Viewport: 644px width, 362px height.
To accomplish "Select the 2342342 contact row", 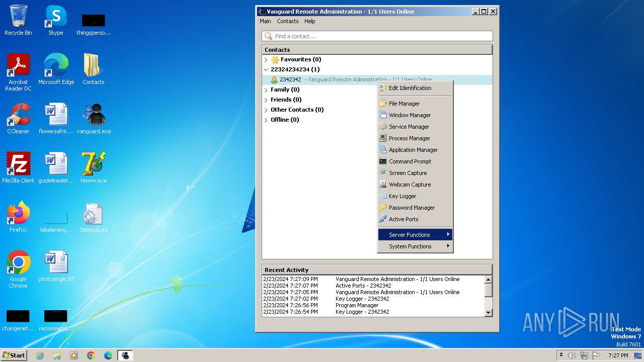I will click(x=377, y=79).
